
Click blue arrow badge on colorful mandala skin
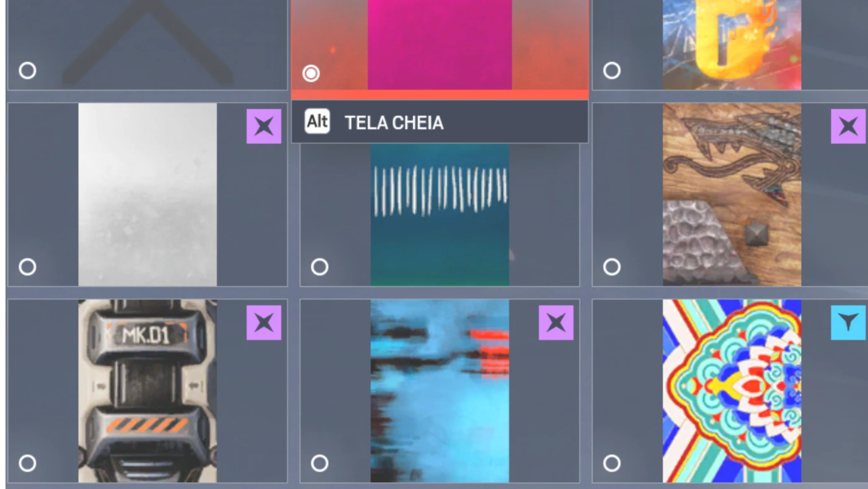[x=848, y=323]
